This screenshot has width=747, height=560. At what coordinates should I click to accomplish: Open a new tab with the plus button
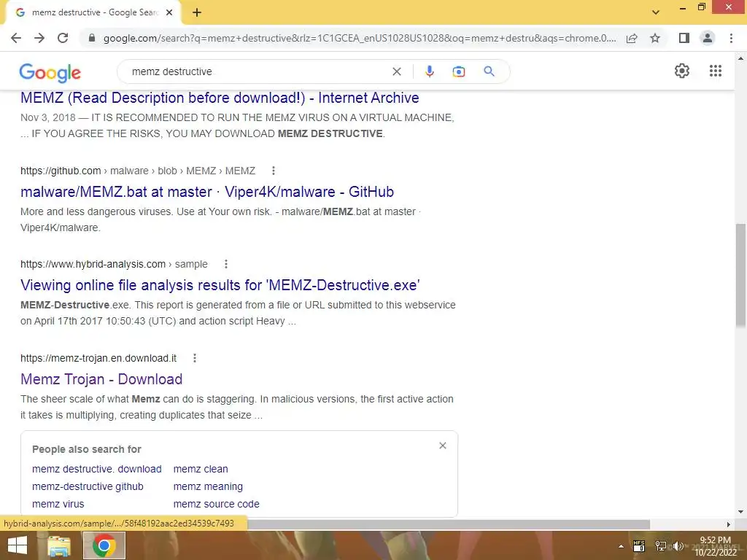(197, 13)
